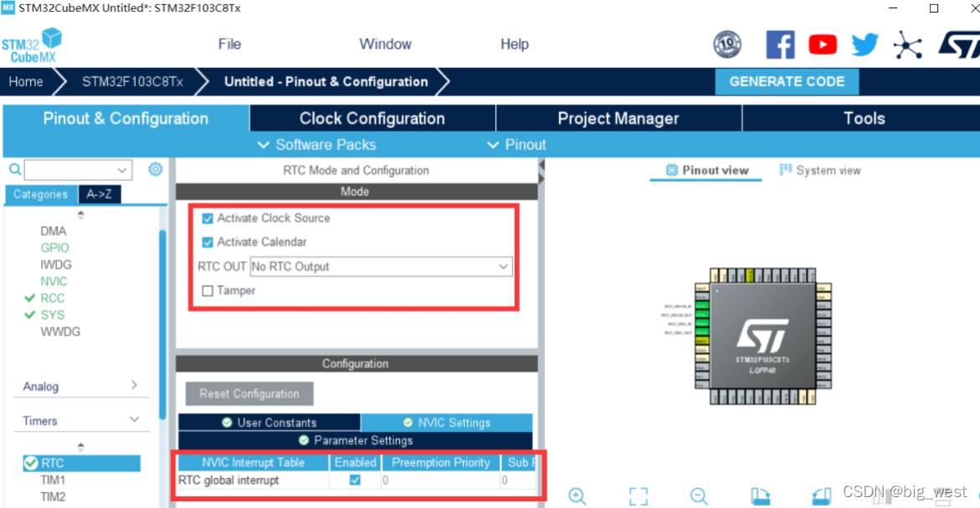
Task: Expand the Analog category
Action: click(81, 386)
